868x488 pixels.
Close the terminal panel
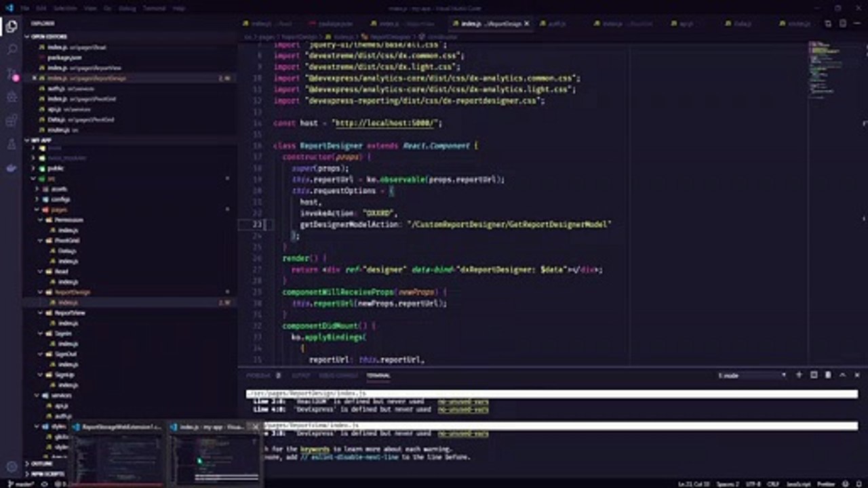tap(857, 375)
